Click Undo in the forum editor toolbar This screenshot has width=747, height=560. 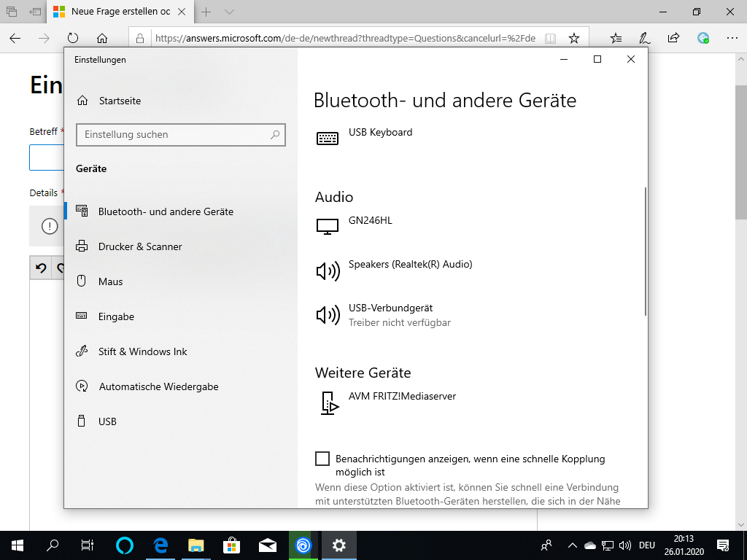click(41, 268)
